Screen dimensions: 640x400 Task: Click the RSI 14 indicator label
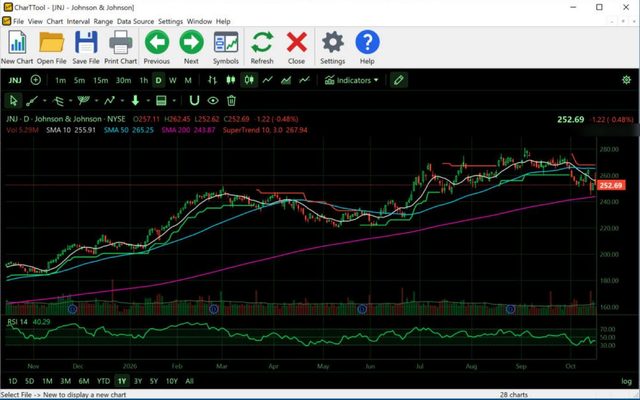tap(18, 322)
